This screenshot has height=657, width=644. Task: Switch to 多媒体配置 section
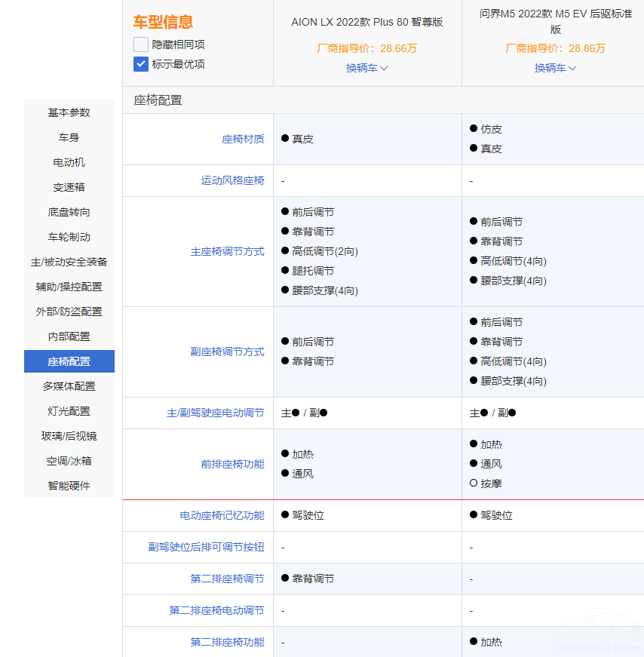click(x=69, y=386)
